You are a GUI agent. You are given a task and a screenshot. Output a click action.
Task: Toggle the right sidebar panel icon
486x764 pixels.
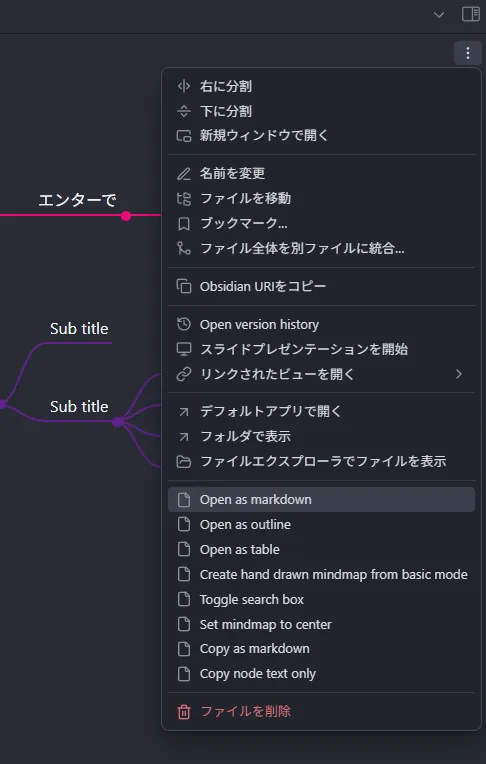point(471,14)
